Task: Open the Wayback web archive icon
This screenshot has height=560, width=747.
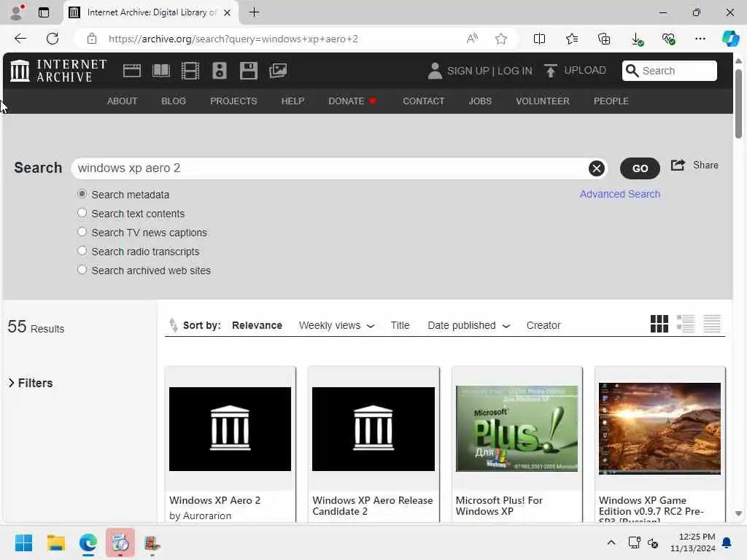Action: (131, 71)
